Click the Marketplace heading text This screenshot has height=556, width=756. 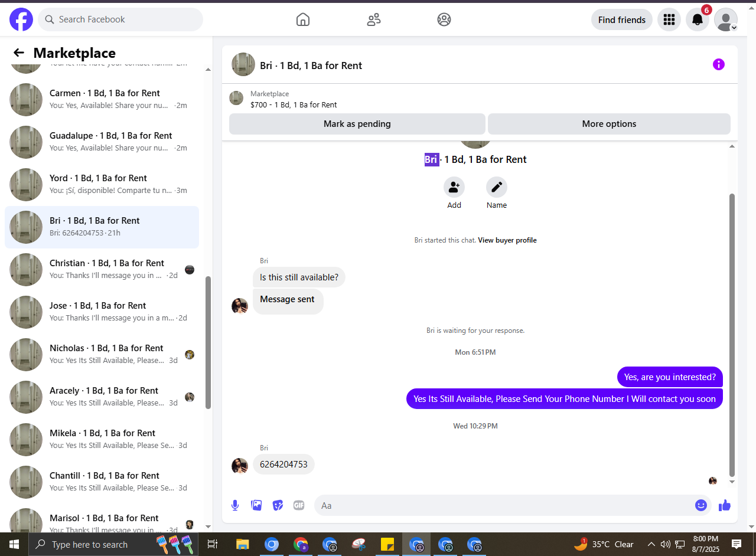[74, 53]
